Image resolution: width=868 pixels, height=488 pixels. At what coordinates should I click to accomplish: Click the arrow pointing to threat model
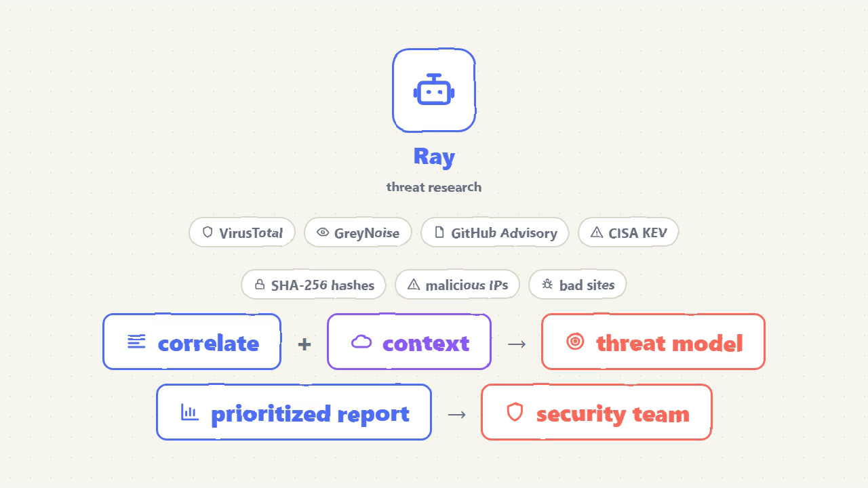pyautogui.click(x=517, y=344)
